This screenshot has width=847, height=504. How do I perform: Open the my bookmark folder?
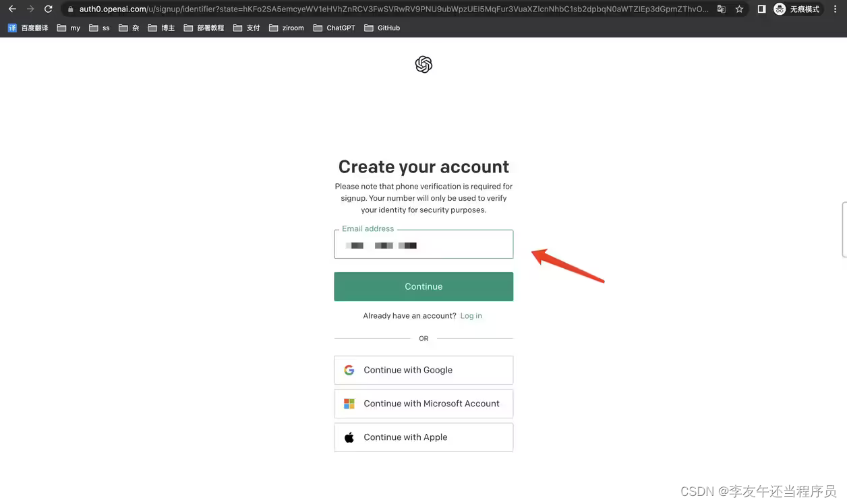pyautogui.click(x=69, y=28)
